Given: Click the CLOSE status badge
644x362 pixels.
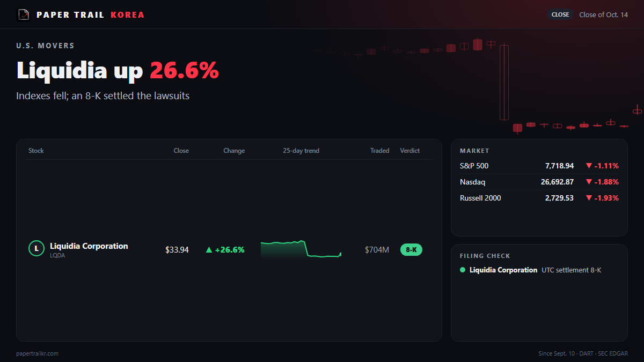Looking at the screenshot, I should pyautogui.click(x=560, y=14).
